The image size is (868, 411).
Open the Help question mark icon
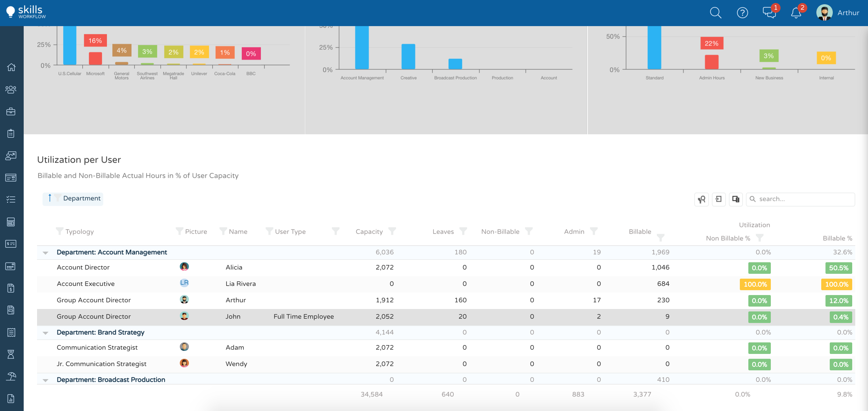pyautogui.click(x=742, y=13)
